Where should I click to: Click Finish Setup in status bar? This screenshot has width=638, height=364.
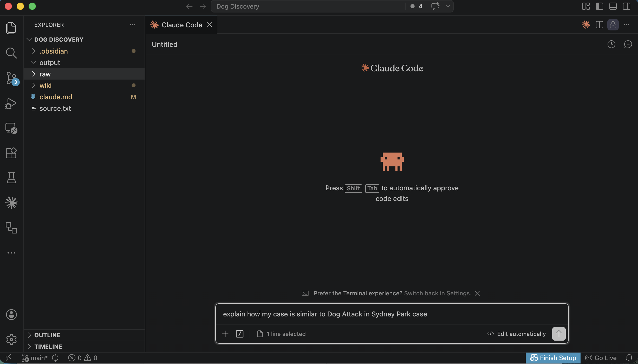tap(553, 358)
